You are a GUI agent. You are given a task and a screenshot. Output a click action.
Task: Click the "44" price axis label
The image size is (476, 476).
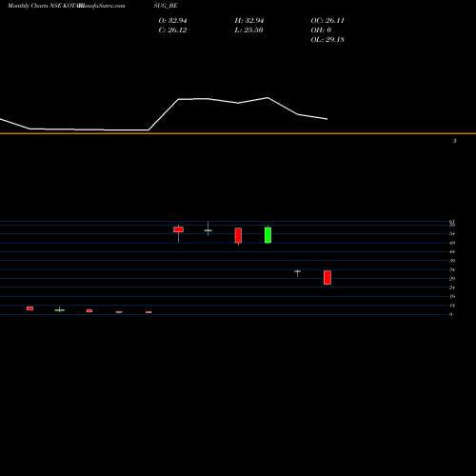[452, 252]
